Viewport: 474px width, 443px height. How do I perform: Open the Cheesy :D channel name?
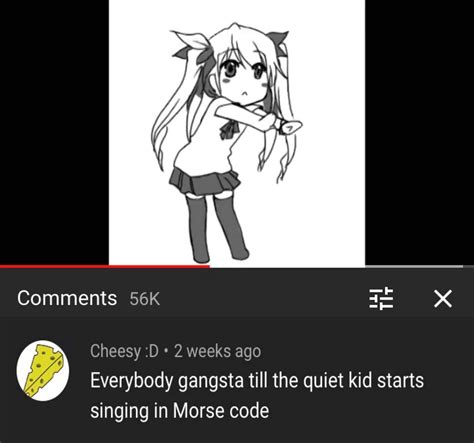point(124,351)
